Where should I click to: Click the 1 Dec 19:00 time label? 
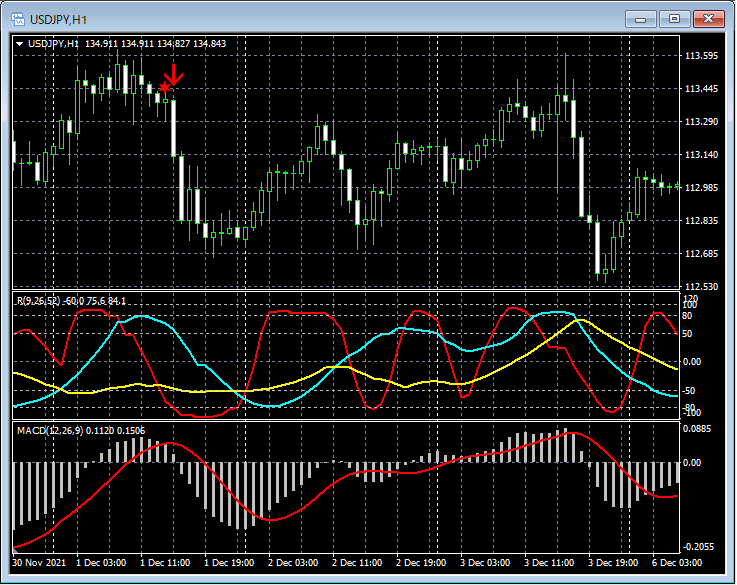click(230, 562)
